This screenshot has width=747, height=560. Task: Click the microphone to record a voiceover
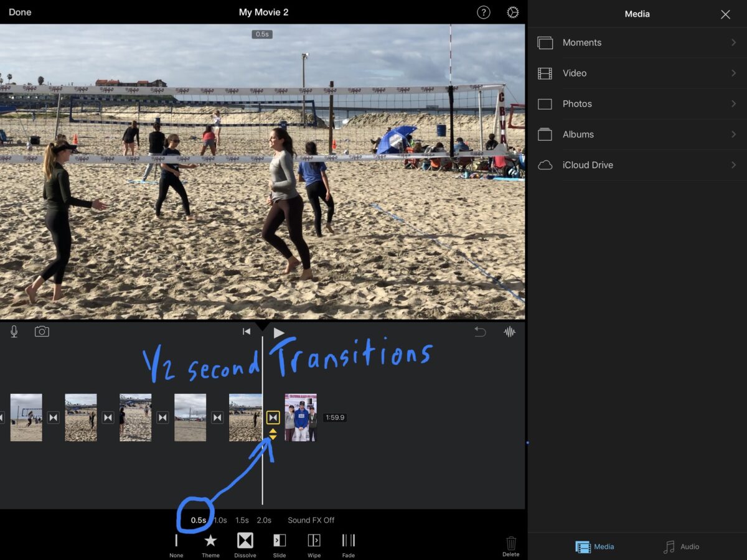pyautogui.click(x=13, y=331)
